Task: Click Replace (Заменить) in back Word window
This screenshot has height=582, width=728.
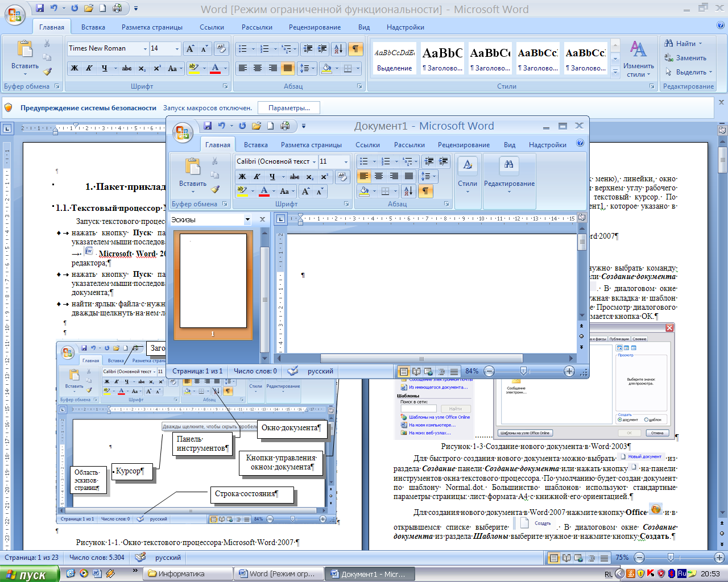Action: click(x=685, y=58)
